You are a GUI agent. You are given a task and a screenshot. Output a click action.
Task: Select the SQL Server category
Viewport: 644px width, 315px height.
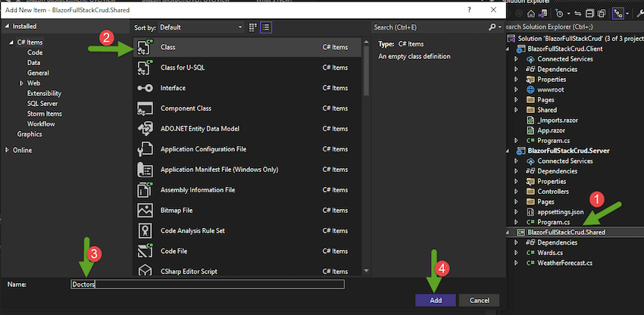[42, 104]
